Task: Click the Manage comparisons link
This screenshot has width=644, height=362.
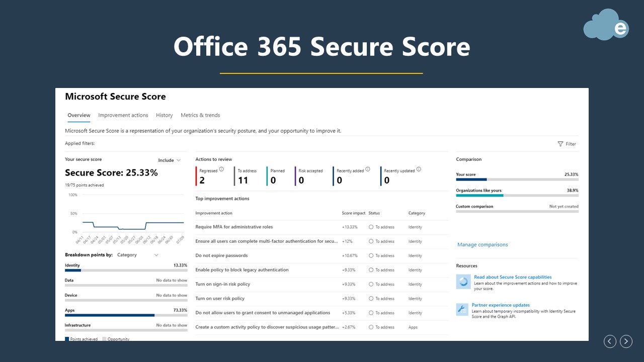Action: point(482,245)
